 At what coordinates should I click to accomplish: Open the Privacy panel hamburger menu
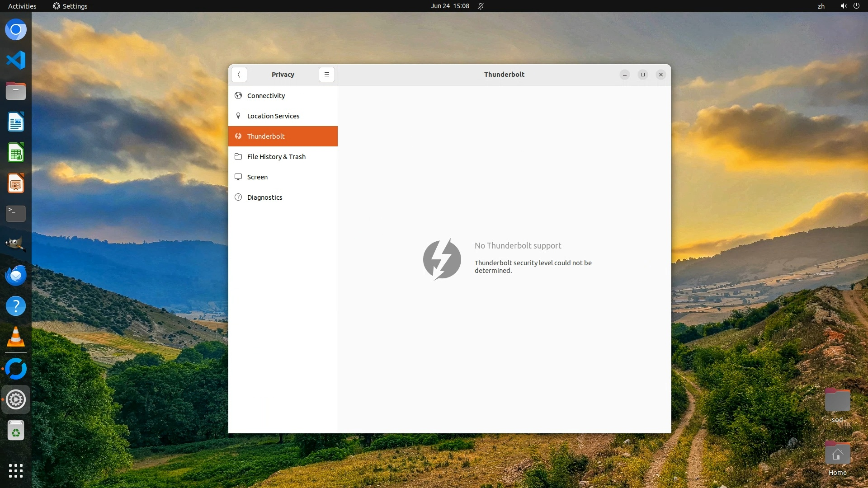pos(326,75)
